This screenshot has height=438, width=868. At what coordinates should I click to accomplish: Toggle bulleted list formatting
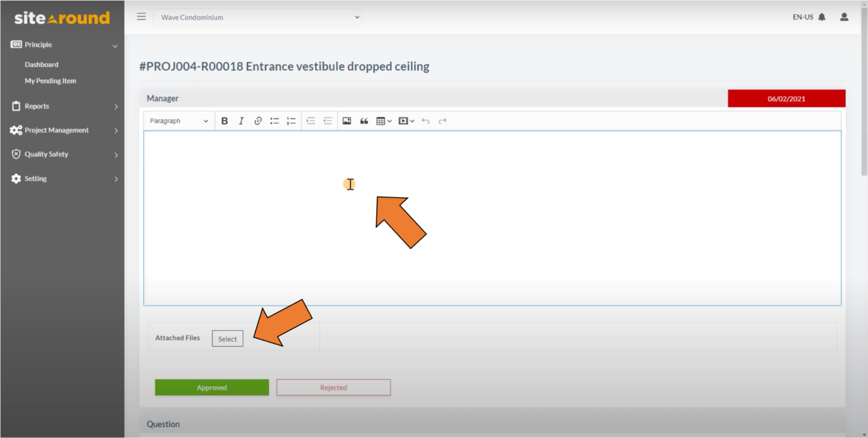[275, 120]
